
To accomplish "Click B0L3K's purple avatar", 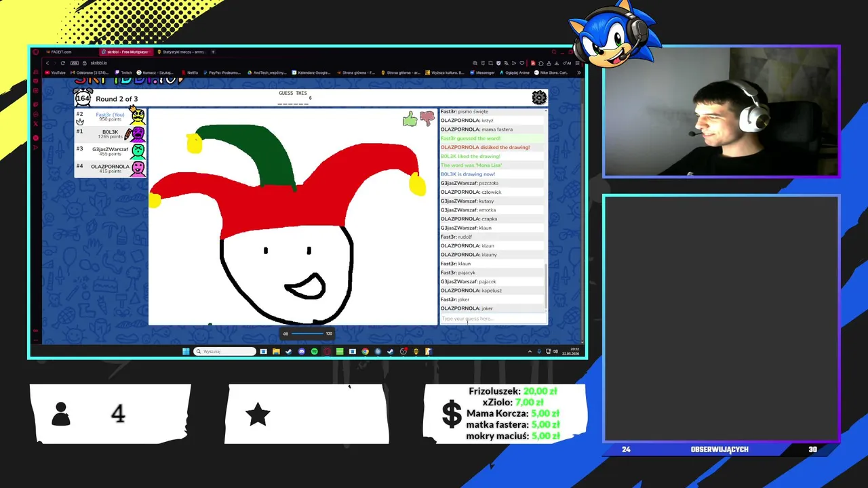I will (x=138, y=134).
